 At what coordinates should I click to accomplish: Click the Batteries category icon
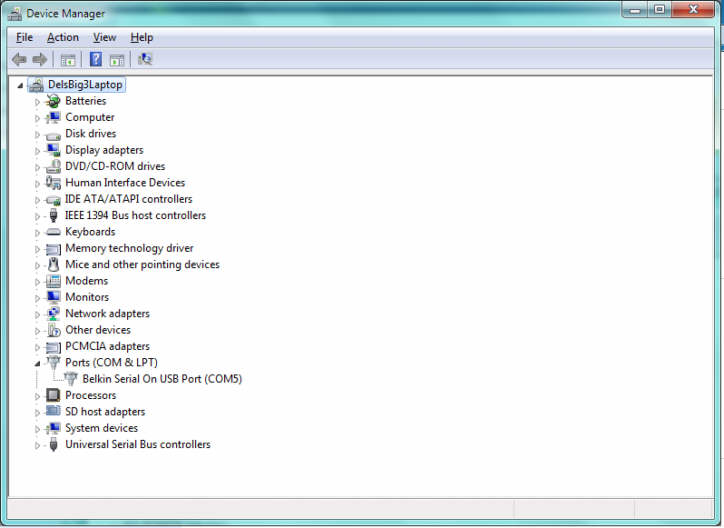pyautogui.click(x=54, y=101)
